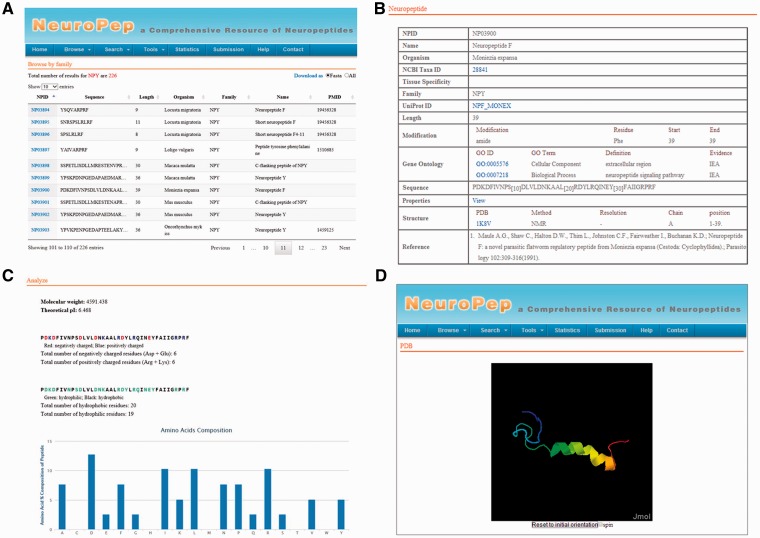Viewport: 760px width, 538px height.
Task: Open the NPF_MONEX UniProt link
Action: click(491, 106)
